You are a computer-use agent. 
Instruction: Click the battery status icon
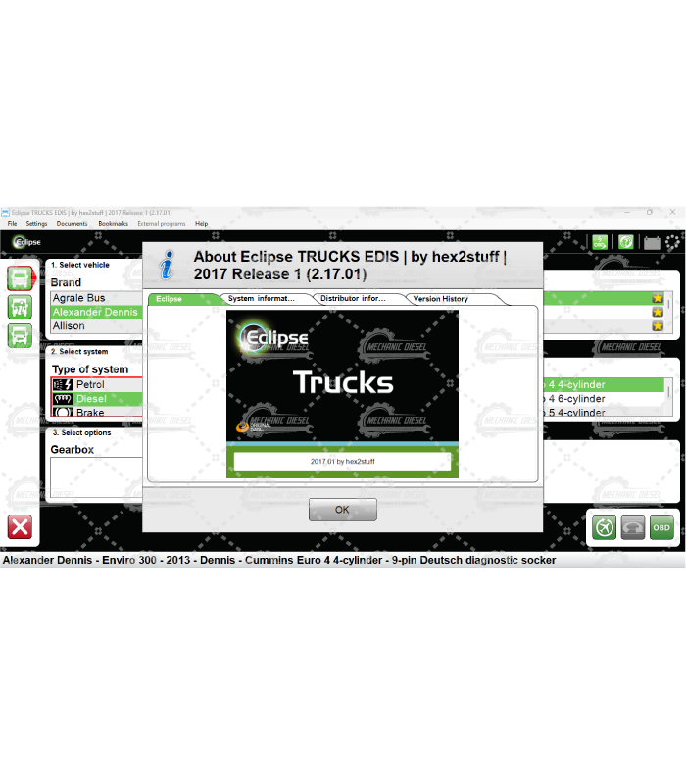651,242
